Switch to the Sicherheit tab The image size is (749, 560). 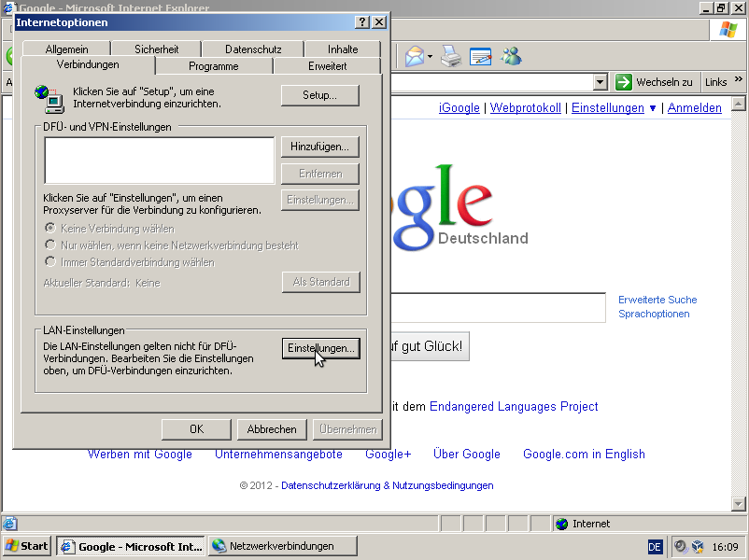click(x=156, y=49)
